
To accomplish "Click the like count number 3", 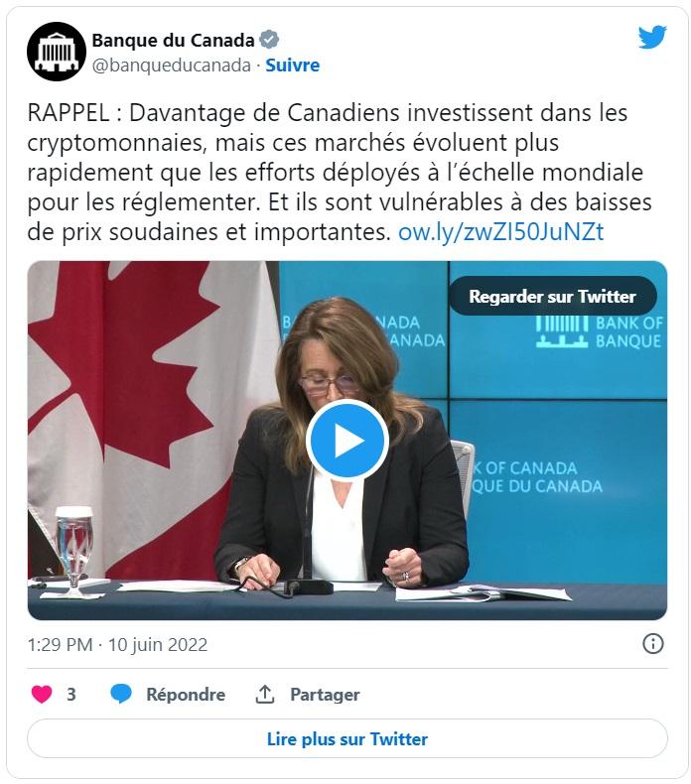I will (x=71, y=695).
